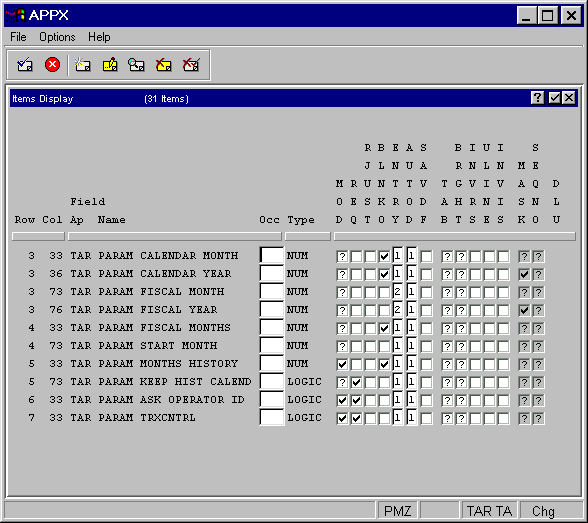The height and width of the screenshot is (523, 588).
Task: Click the accept record checkmark toolbar icon
Action: click(x=25, y=64)
